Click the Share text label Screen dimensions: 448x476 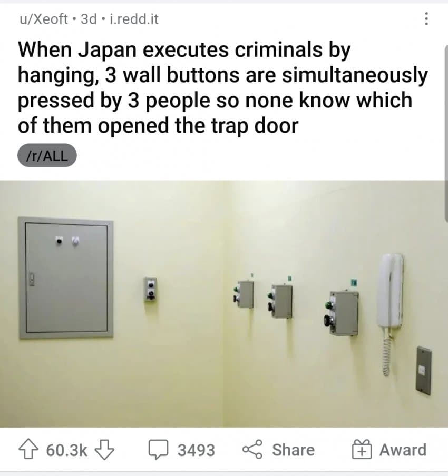tap(293, 450)
